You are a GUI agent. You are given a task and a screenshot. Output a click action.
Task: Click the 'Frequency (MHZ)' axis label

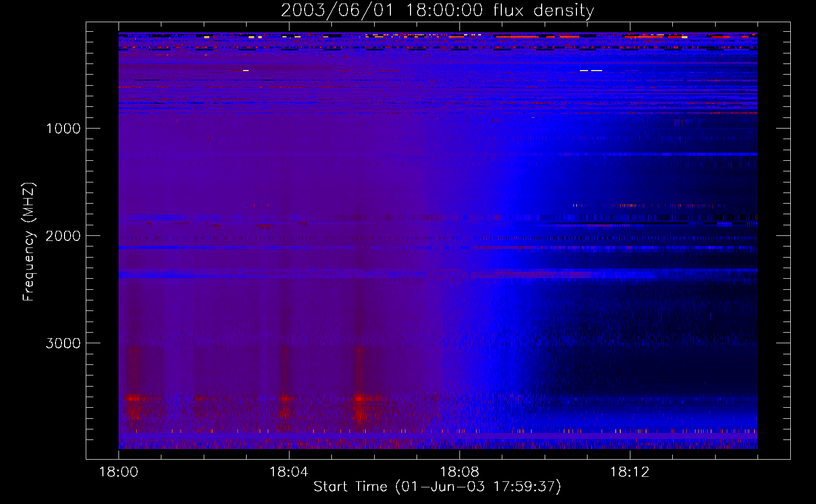29,242
